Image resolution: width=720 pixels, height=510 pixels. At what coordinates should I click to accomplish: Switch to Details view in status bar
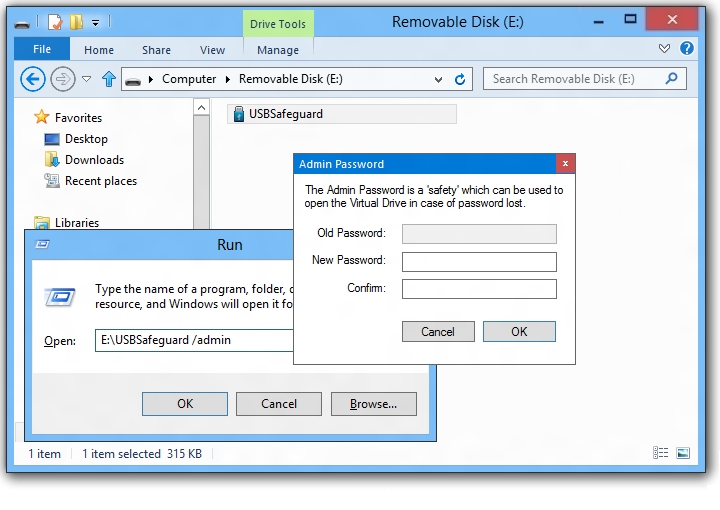click(661, 453)
